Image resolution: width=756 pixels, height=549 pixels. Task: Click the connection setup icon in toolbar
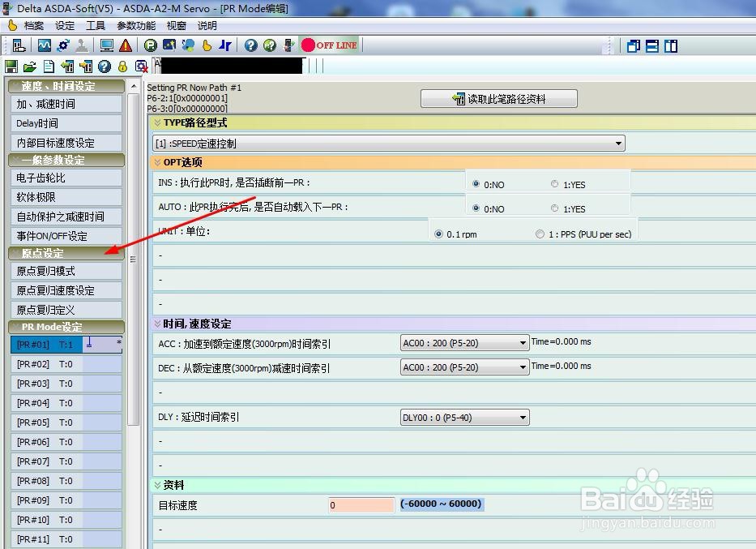pyautogui.click(x=19, y=46)
